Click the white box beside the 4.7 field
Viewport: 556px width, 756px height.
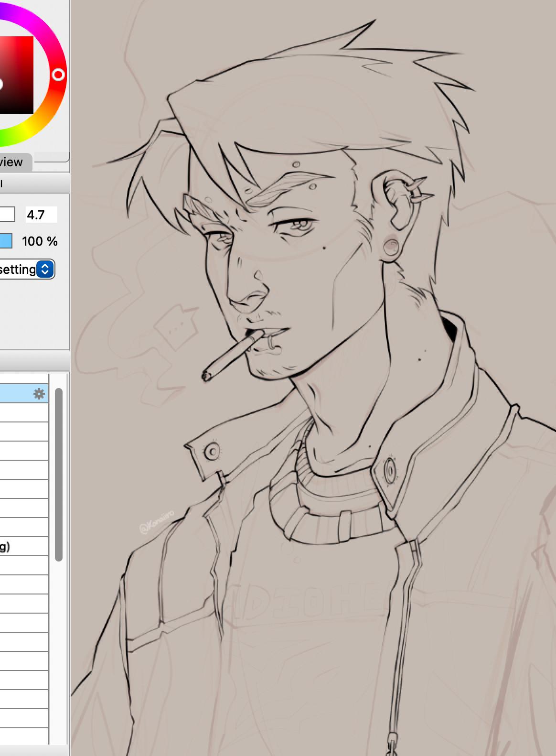coord(7,215)
